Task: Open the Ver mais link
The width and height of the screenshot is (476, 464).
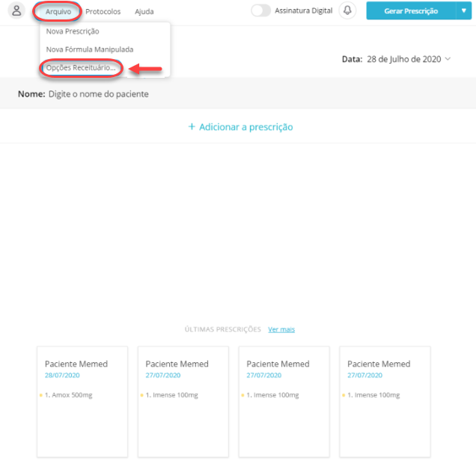Action: point(281,329)
